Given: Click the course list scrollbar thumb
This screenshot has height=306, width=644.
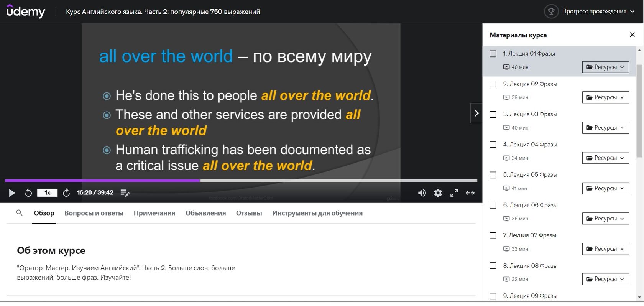Looking at the screenshot, I should tap(639, 110).
